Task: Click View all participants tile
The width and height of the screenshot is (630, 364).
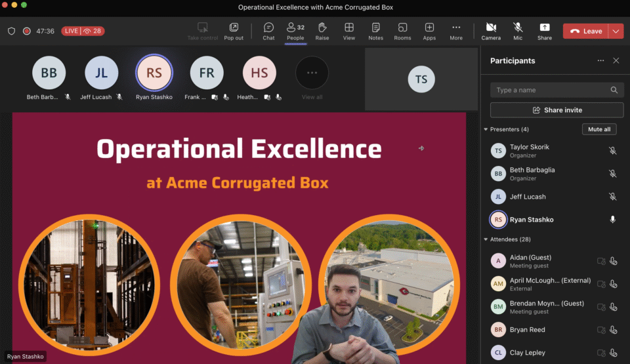Action: [x=312, y=78]
